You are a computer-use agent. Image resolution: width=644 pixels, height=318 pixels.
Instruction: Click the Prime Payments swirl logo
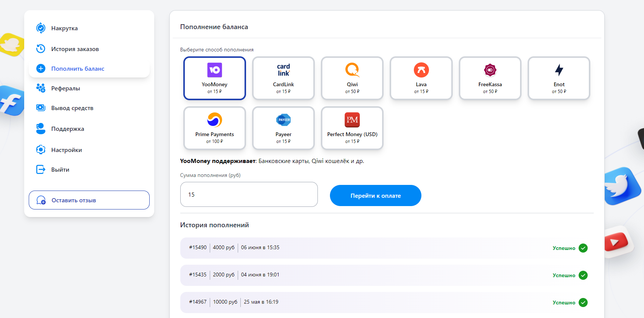point(215,120)
